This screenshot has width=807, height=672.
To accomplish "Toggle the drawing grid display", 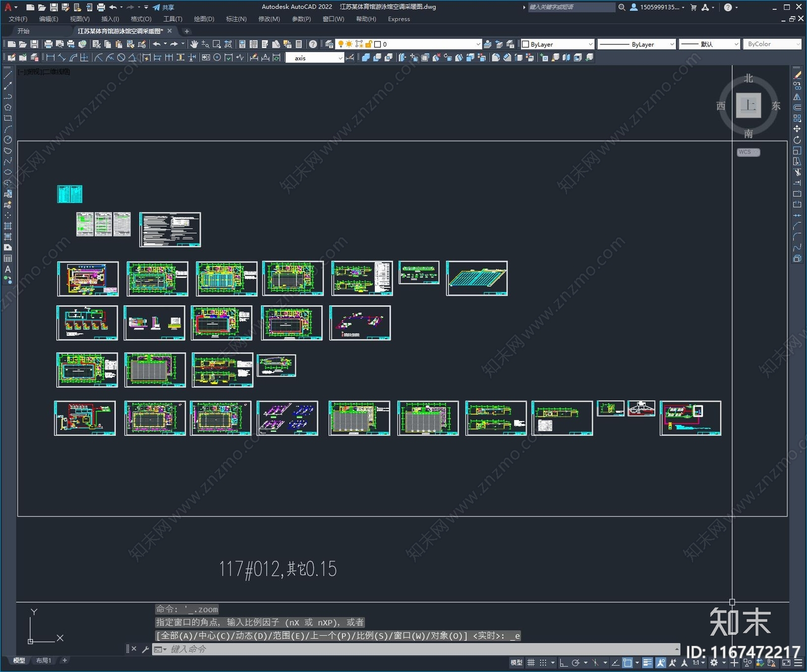I will [x=531, y=663].
